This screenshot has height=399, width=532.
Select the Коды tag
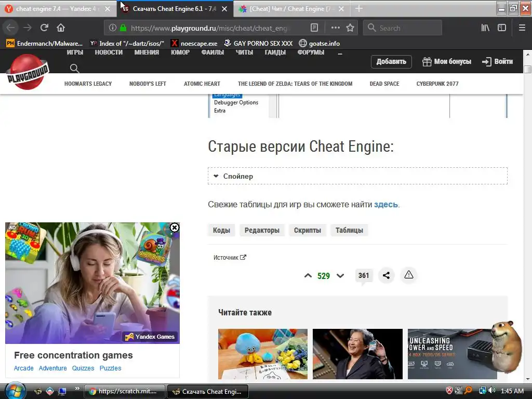221,230
